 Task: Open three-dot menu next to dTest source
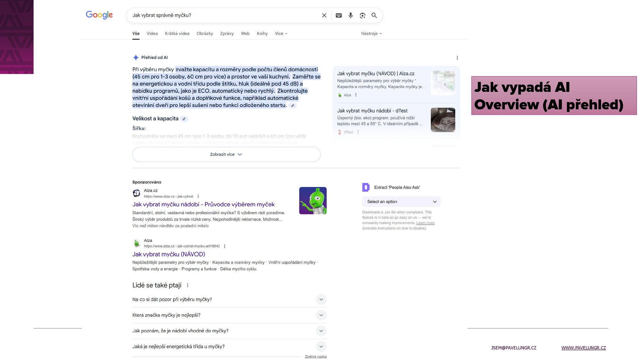click(358, 132)
